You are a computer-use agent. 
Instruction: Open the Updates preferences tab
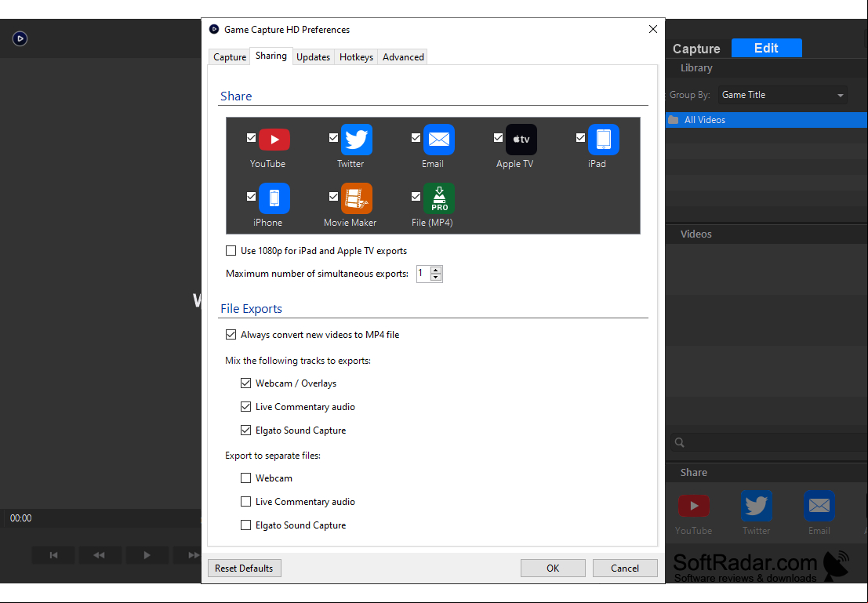[314, 57]
